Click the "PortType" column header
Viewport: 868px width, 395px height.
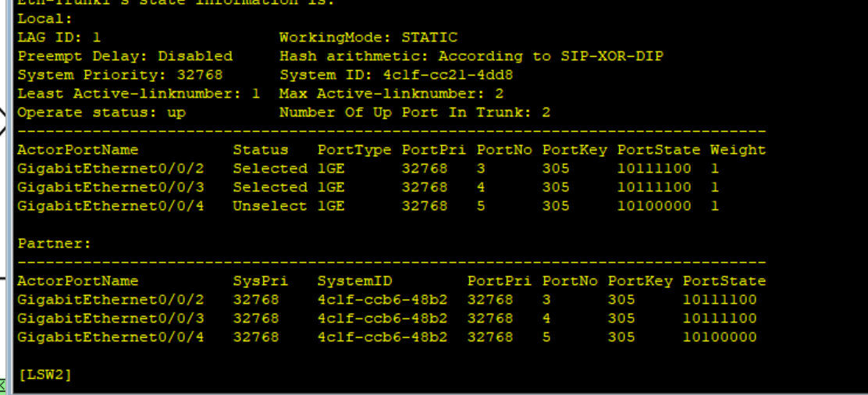click(354, 150)
